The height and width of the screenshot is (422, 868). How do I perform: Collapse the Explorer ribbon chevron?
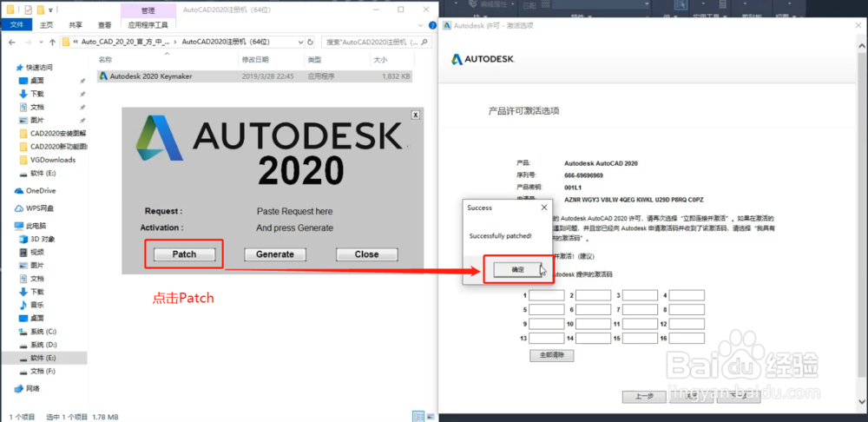423,25
